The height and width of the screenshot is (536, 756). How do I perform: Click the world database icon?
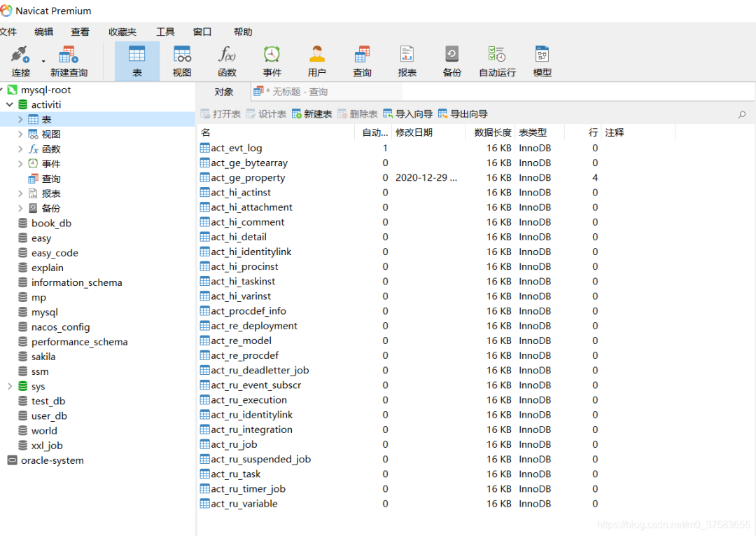[22, 430]
